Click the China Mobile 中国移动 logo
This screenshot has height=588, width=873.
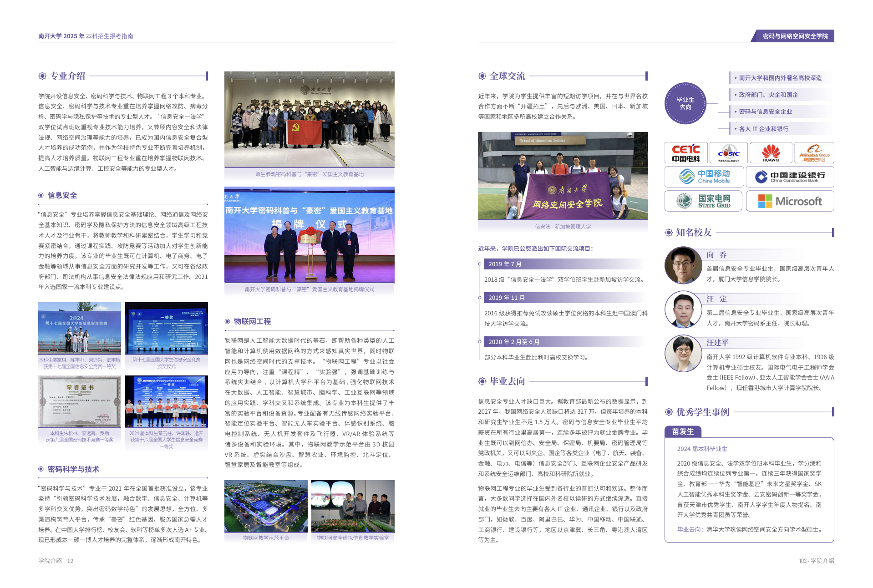pyautogui.click(x=704, y=177)
